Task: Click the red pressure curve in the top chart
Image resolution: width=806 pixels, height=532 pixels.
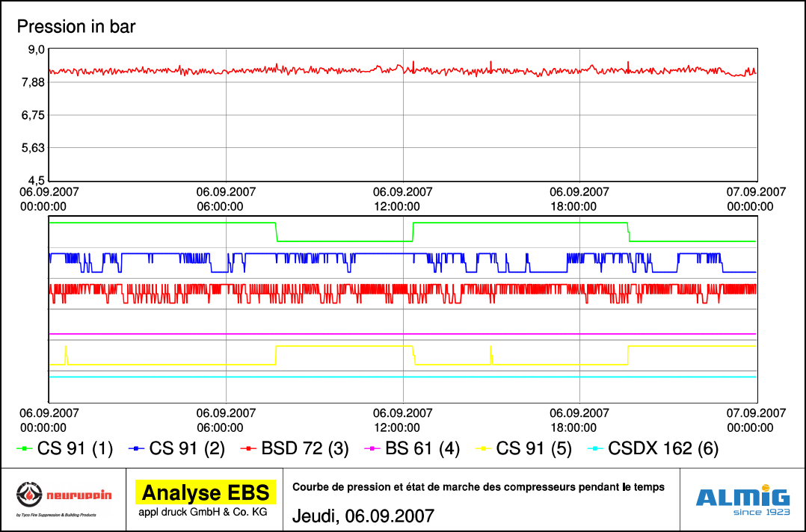Action: 402,69
